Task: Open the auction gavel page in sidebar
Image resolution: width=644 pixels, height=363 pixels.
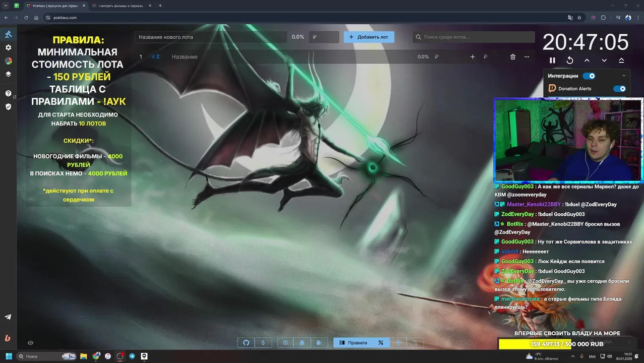Action: pyautogui.click(x=8, y=34)
